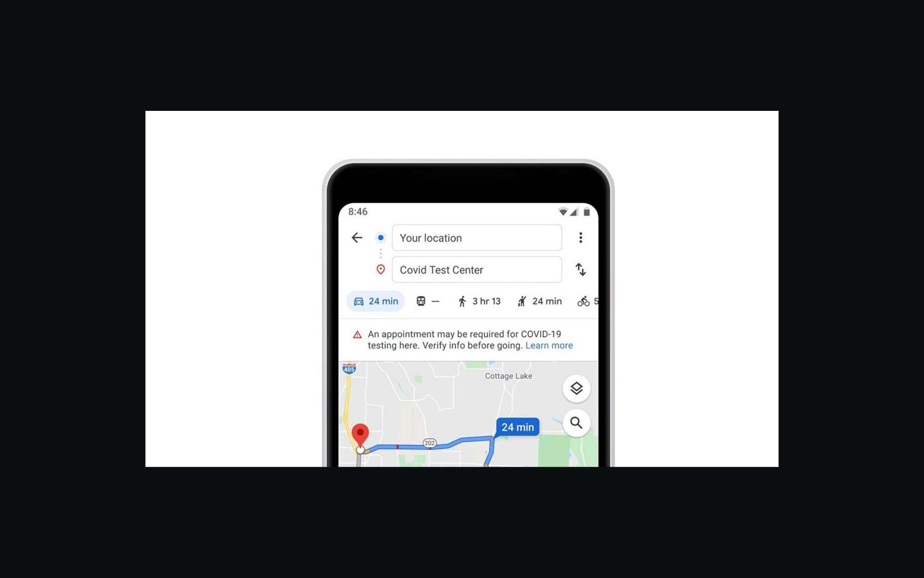This screenshot has height=578, width=924.
Task: Click the 'Learn more' COVID-19 link
Action: pos(549,345)
